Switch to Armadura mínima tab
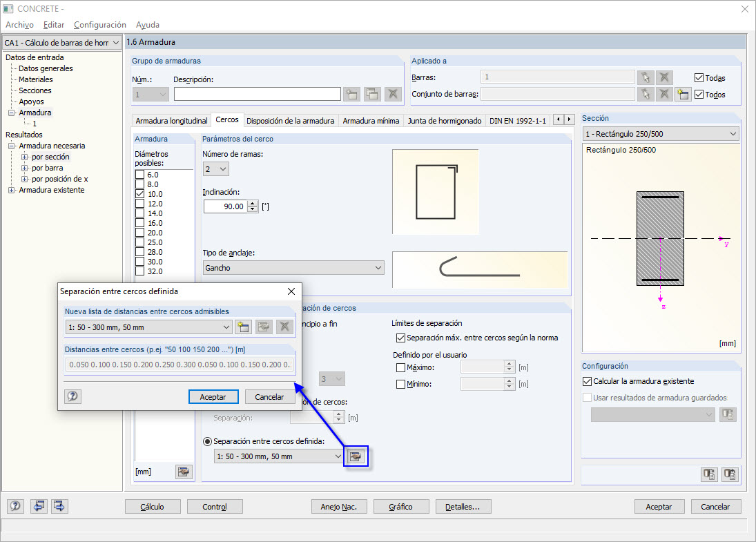The width and height of the screenshot is (756, 542). 371,121
